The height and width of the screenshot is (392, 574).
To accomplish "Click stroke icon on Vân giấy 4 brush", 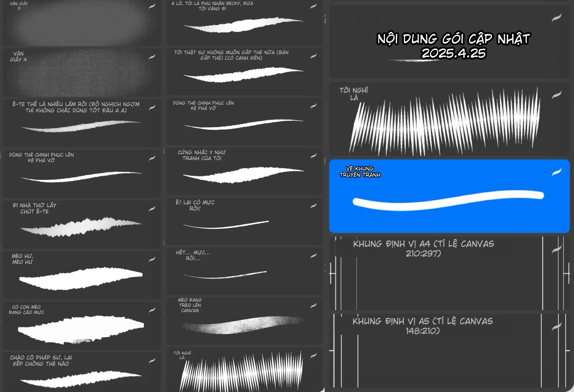I will point(152,57).
